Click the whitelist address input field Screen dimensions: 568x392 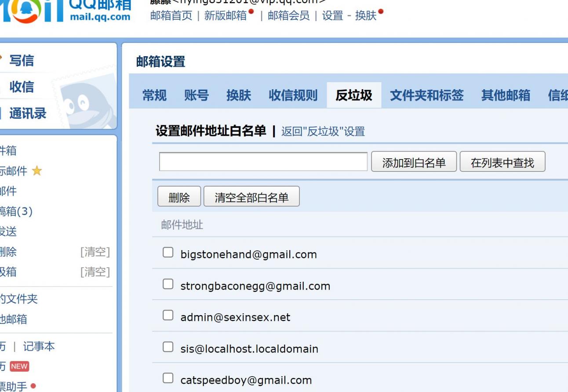point(263,162)
